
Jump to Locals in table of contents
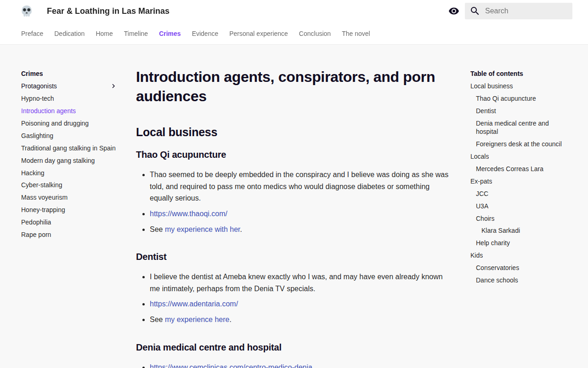[x=480, y=156]
